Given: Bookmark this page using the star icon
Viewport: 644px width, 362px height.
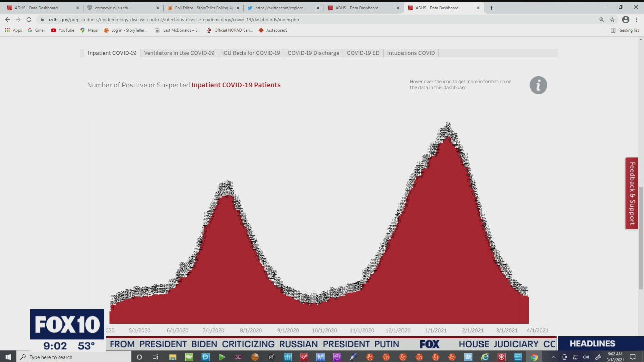Looking at the screenshot, I should click(612, 19).
